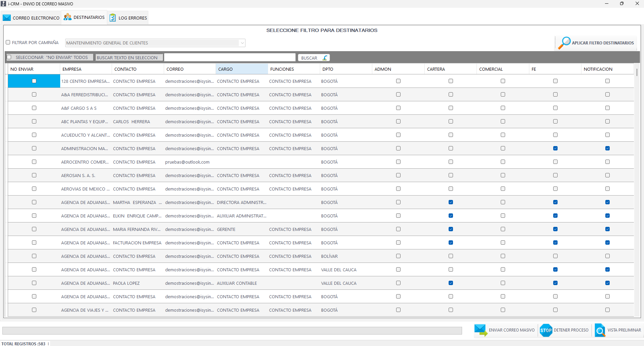Screen dimensions: 644x346
Task: Uncheck FE for ADMINISTRACION MA... row
Action: [x=555, y=148]
